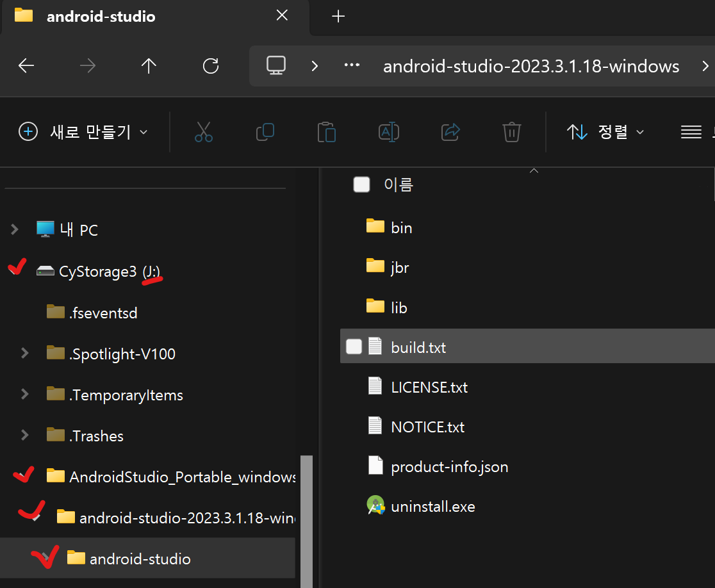Screen dimensions: 715x588
Task: Sort by the 이름 column header
Action: [x=399, y=184]
